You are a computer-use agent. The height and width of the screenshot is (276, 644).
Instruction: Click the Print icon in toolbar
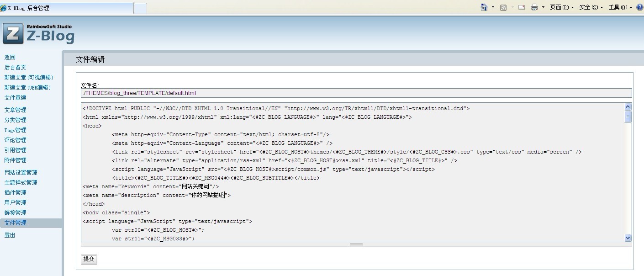pyautogui.click(x=534, y=7)
